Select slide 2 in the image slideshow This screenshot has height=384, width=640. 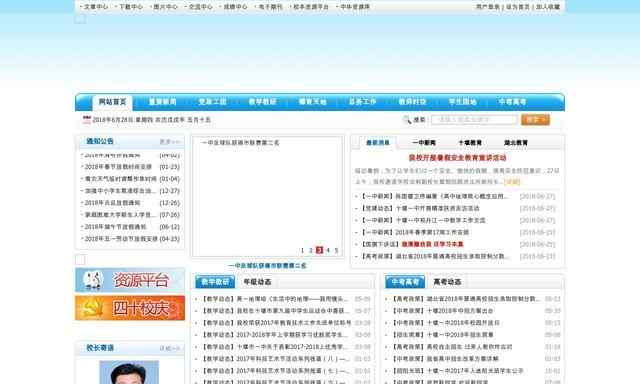click(x=311, y=250)
